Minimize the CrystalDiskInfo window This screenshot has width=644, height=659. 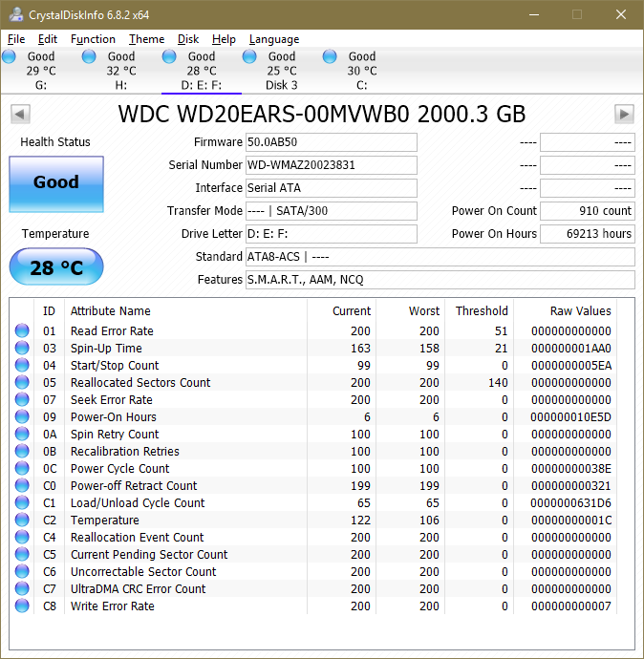coord(534,14)
